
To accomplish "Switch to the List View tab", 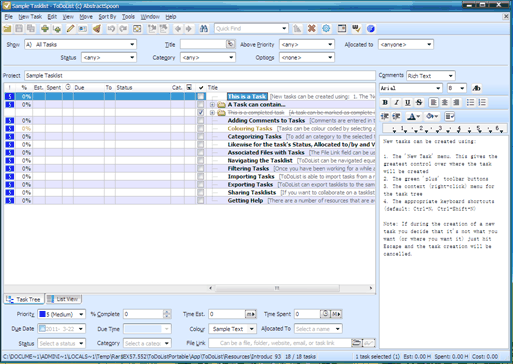I will coord(64,299).
